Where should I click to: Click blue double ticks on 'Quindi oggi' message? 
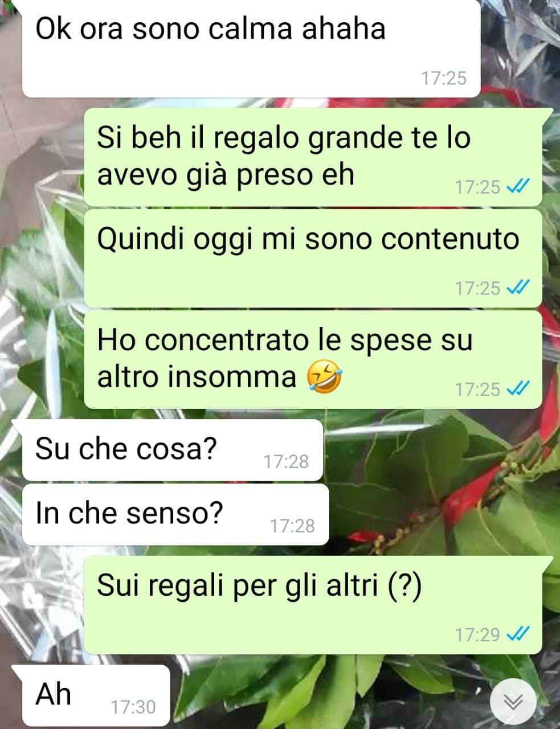click(x=519, y=288)
